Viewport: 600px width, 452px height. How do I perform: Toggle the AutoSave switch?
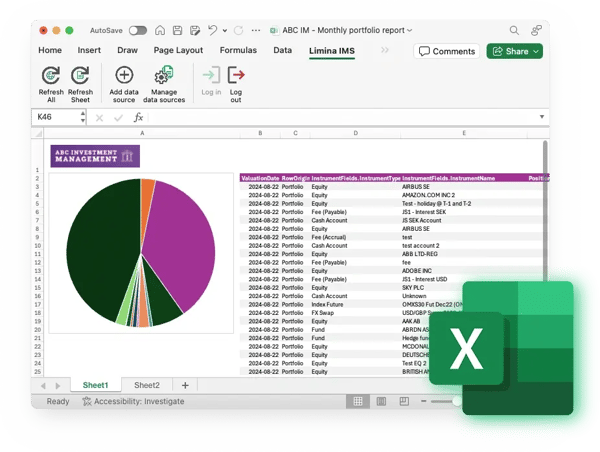click(x=138, y=30)
